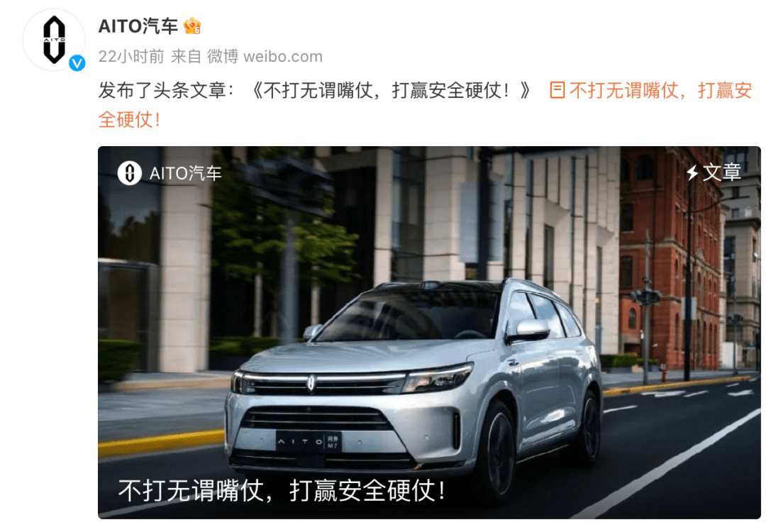Click the orange article document icon

tap(557, 90)
